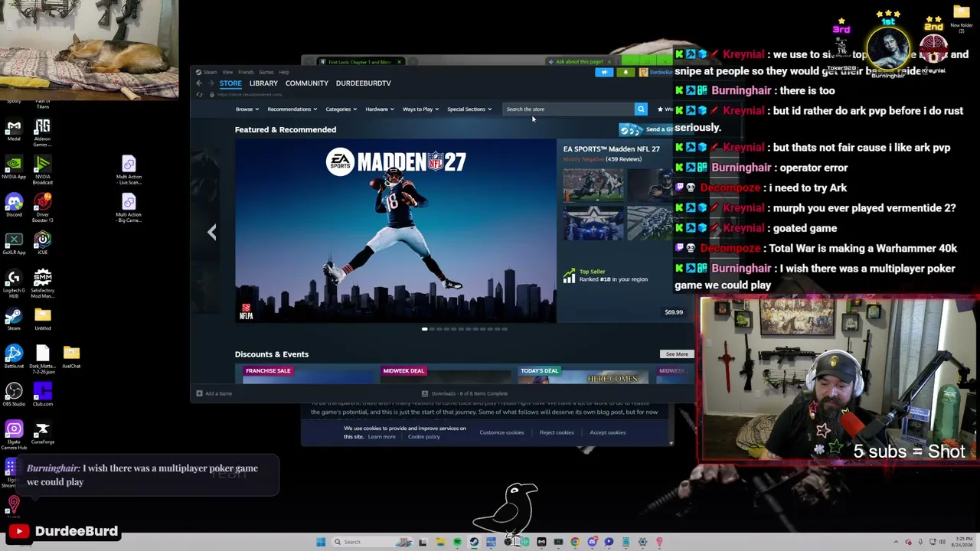
Task: Select the Steam desktop shortcut
Action: pos(14,318)
